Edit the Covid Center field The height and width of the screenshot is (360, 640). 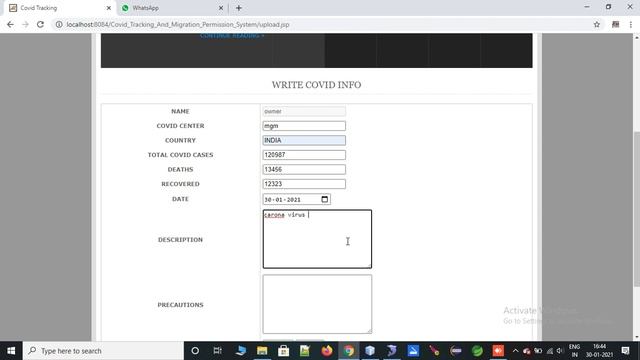(x=304, y=126)
